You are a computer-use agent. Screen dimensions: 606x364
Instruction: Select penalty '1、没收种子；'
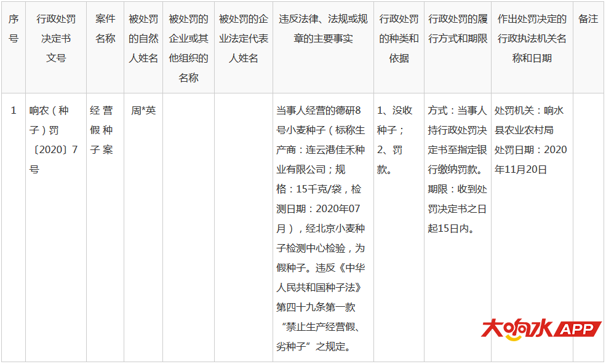coord(394,120)
